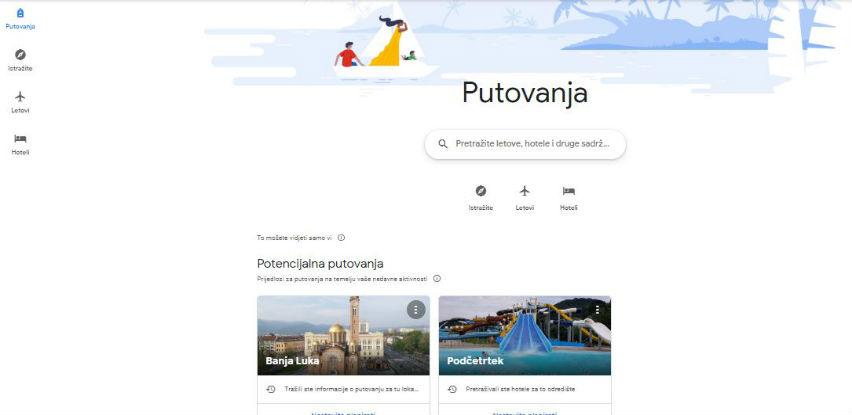Open Hoteli bed icon in sidebar
Image resolution: width=852 pixels, height=415 pixels.
coord(20,139)
